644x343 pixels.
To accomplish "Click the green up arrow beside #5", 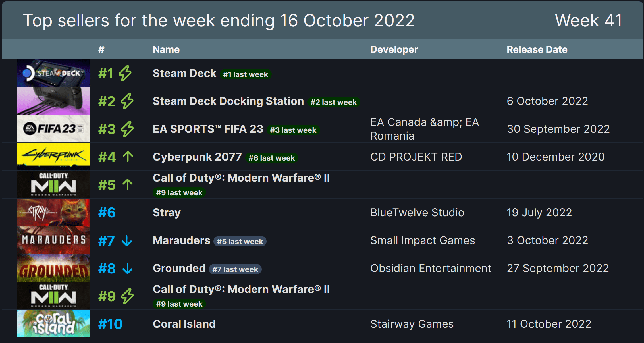I will [128, 184].
